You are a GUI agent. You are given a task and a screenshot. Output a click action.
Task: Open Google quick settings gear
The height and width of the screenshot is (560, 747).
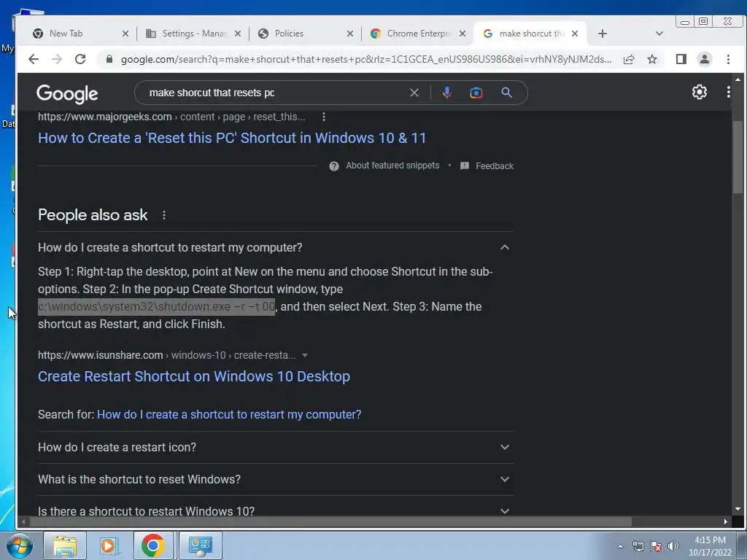coord(700,92)
